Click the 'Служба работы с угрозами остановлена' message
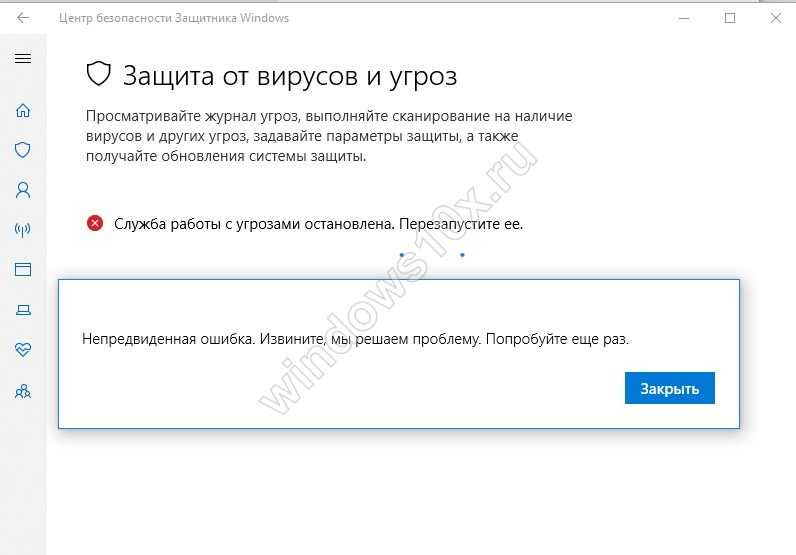Image resolution: width=796 pixels, height=555 pixels. [x=318, y=224]
